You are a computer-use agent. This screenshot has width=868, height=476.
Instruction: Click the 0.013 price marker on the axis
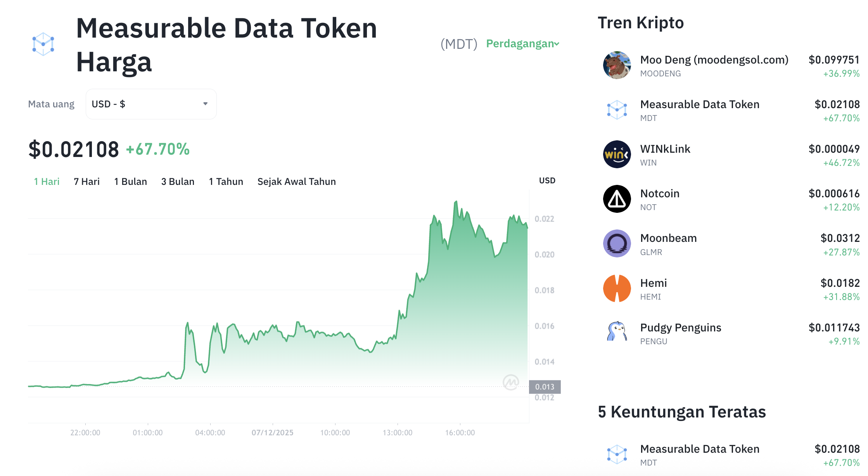coord(545,386)
